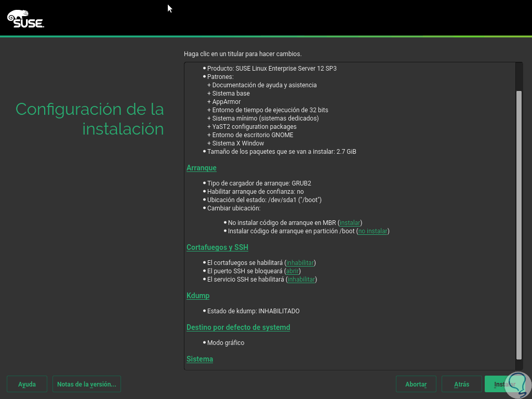Image resolution: width=532 pixels, height=399 pixels.
Task: Click the SUSE chameleon logo
Action: (x=25, y=19)
